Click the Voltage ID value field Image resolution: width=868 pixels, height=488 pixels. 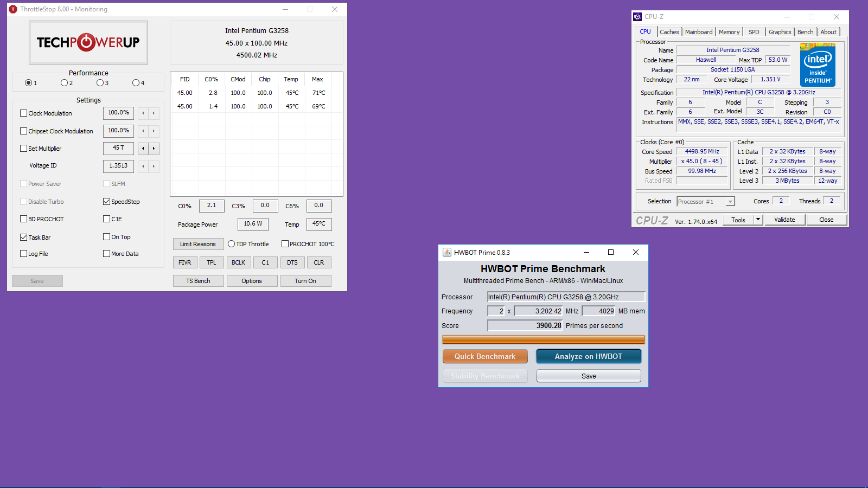click(x=118, y=166)
